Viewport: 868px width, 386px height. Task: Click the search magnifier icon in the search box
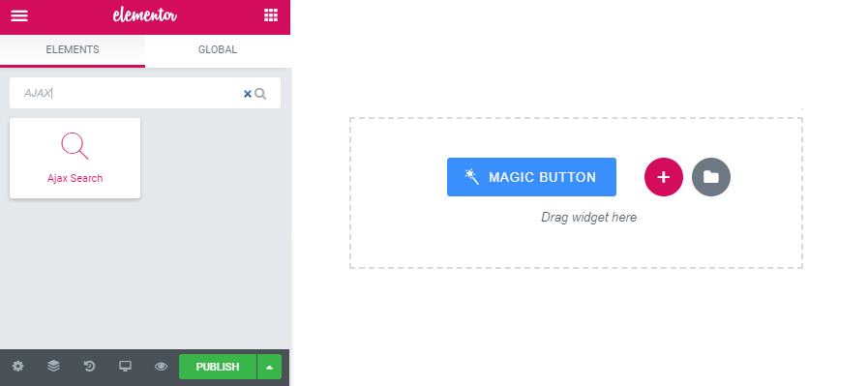tap(260, 94)
